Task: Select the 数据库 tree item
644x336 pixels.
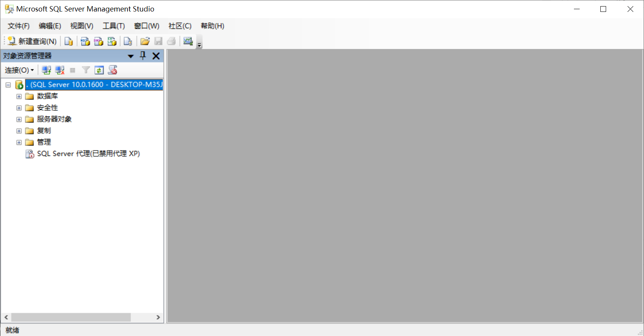Action: [x=47, y=96]
